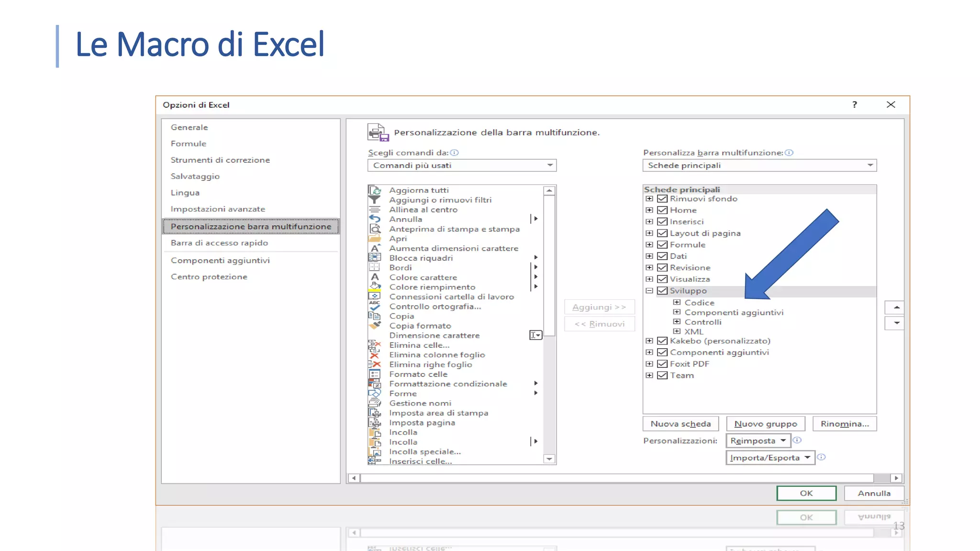This screenshot has width=980, height=551.
Task: Click the Formattazione condizionale icon
Action: [375, 384]
